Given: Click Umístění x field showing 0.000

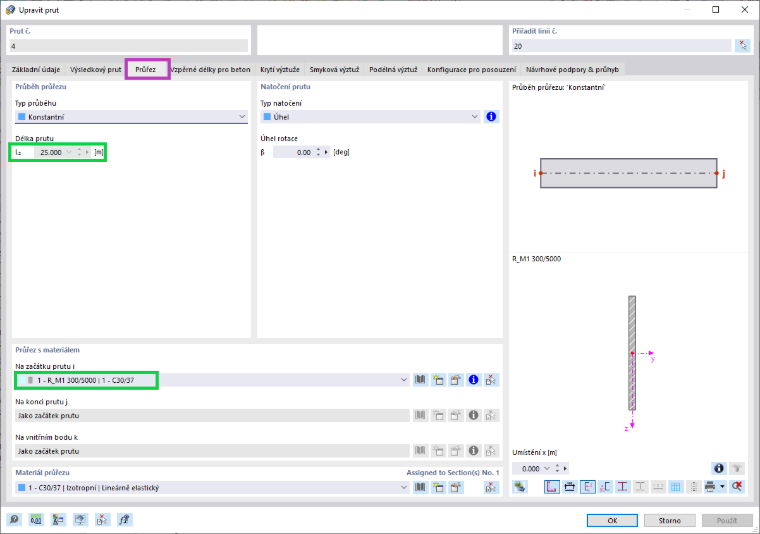Looking at the screenshot, I should tap(527, 468).
